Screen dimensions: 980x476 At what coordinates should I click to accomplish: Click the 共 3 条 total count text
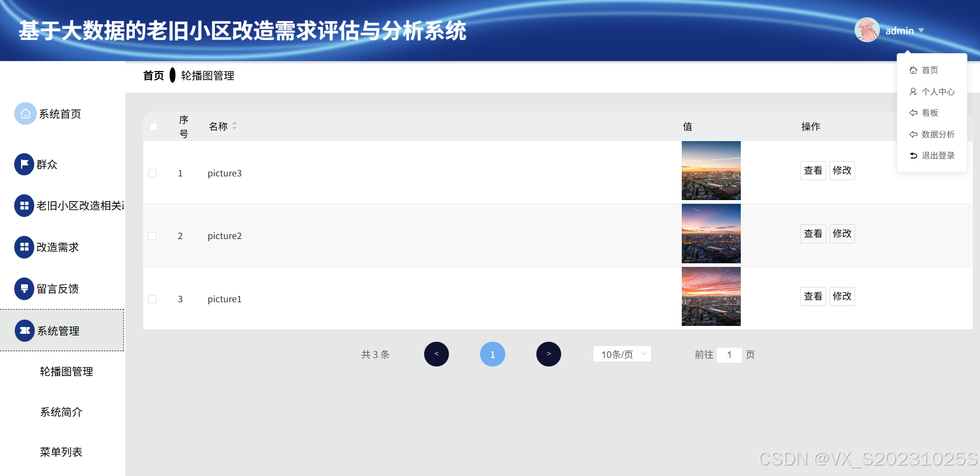point(375,355)
